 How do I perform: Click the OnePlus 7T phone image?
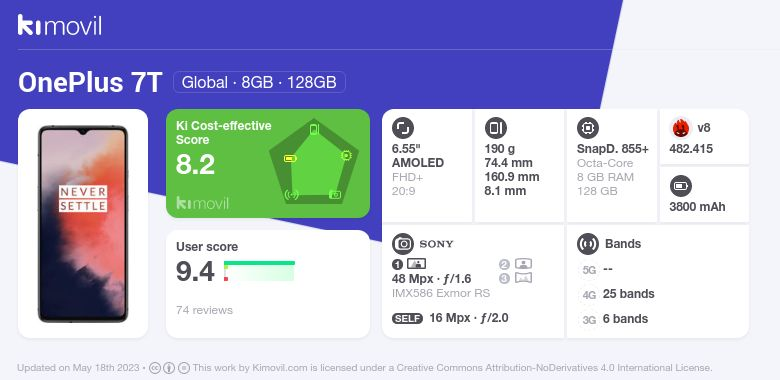[x=83, y=224]
